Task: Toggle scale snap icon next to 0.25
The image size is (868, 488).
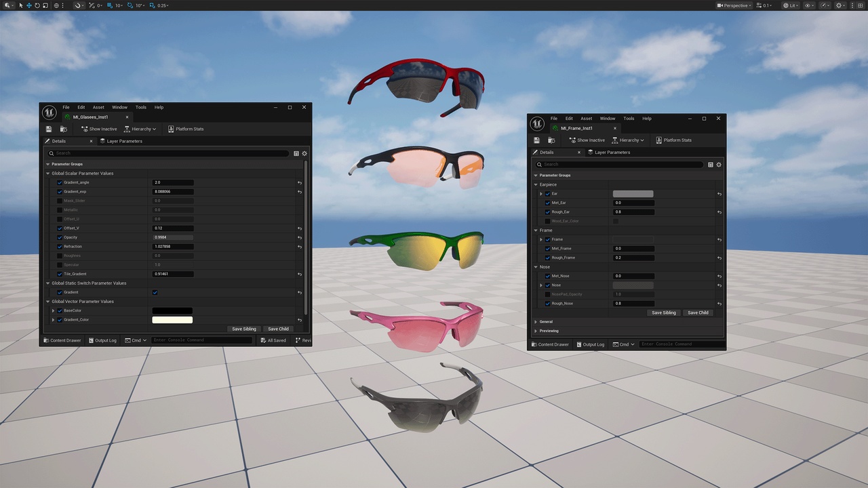Action: 151,5
